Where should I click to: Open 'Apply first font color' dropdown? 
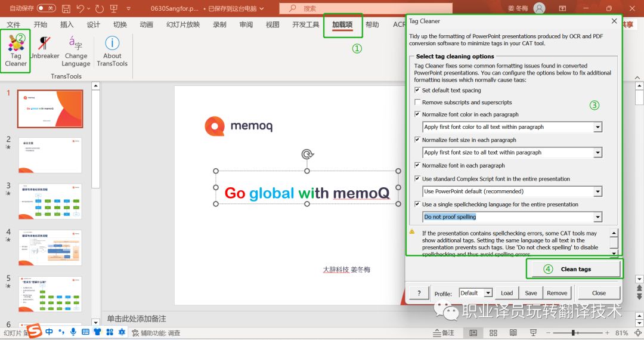597,127
